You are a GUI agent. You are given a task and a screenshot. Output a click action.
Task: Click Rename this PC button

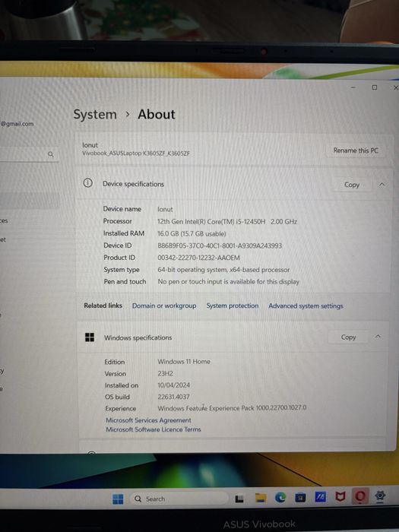coord(356,150)
